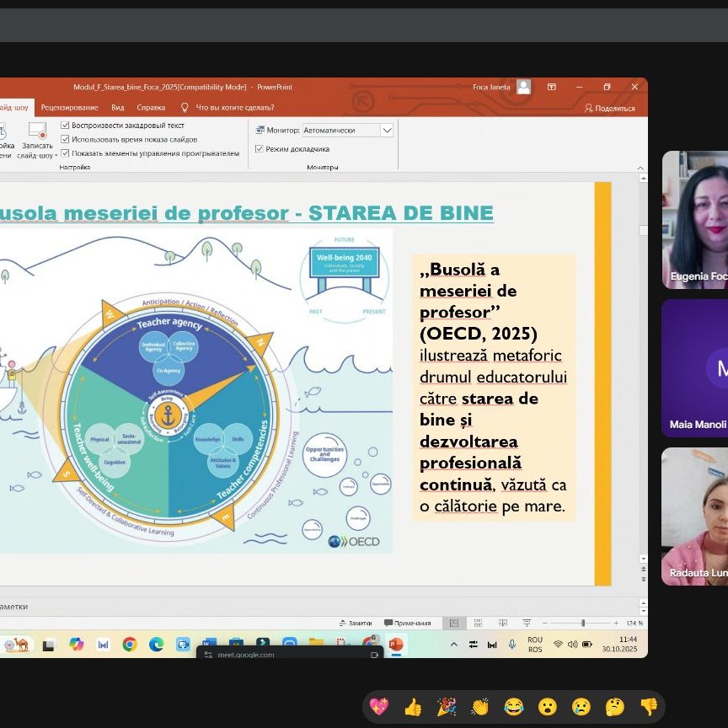This screenshot has width=728, height=728.
Task: React with the thumbs down emoji
Action: tap(648, 707)
